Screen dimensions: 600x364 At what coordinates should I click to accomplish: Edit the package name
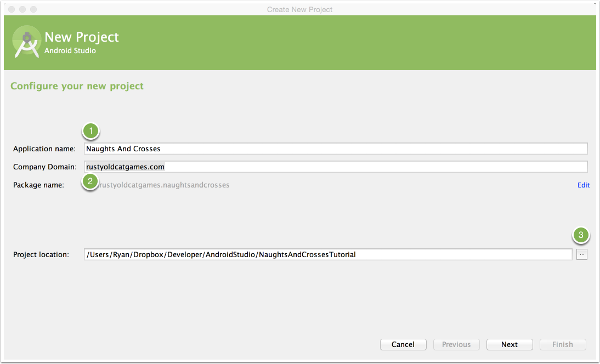coord(583,185)
